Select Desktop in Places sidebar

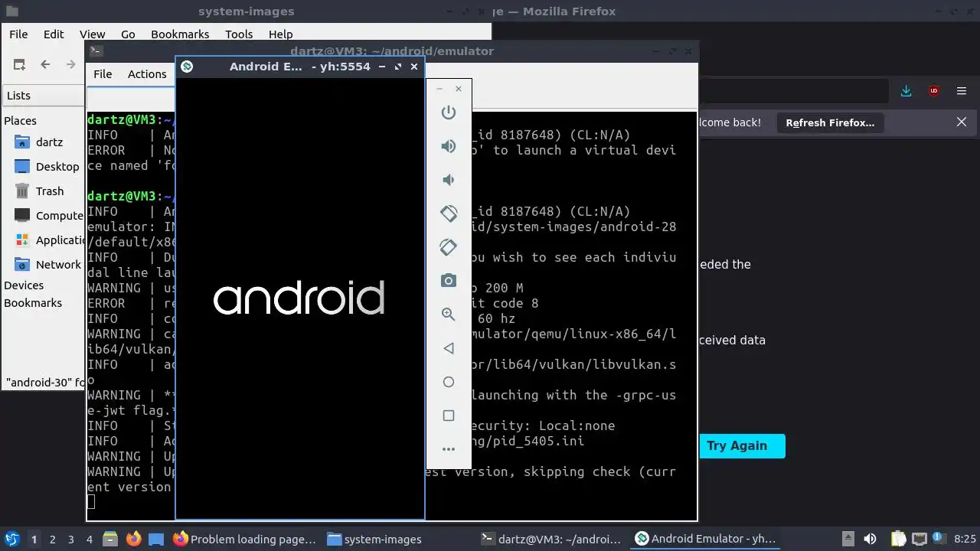point(47,167)
